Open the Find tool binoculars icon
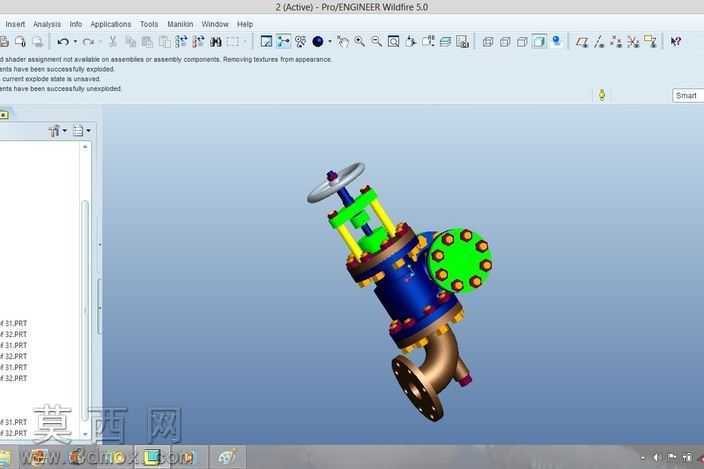The width and height of the screenshot is (704, 469). tap(216, 42)
